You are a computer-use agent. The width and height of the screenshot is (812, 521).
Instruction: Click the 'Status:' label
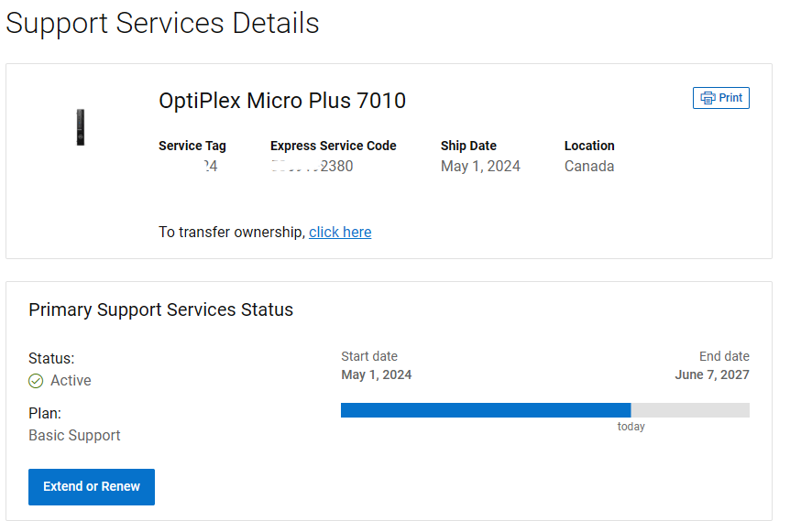tap(51, 359)
